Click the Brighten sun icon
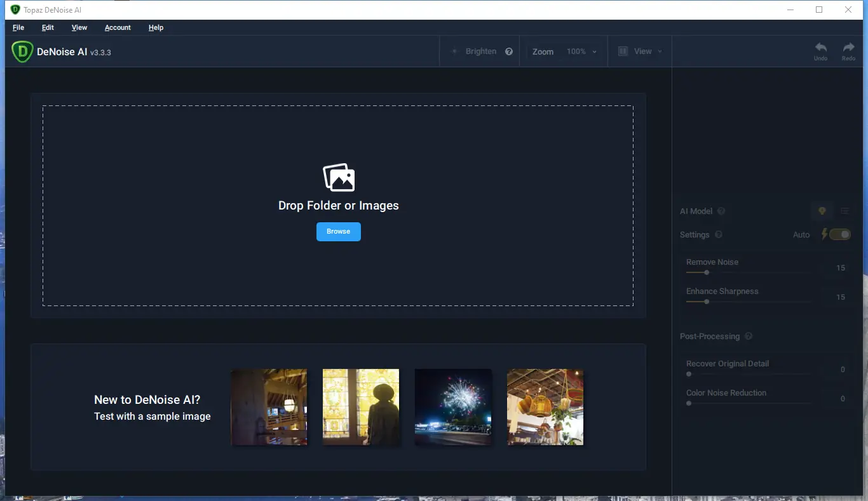 tap(454, 51)
